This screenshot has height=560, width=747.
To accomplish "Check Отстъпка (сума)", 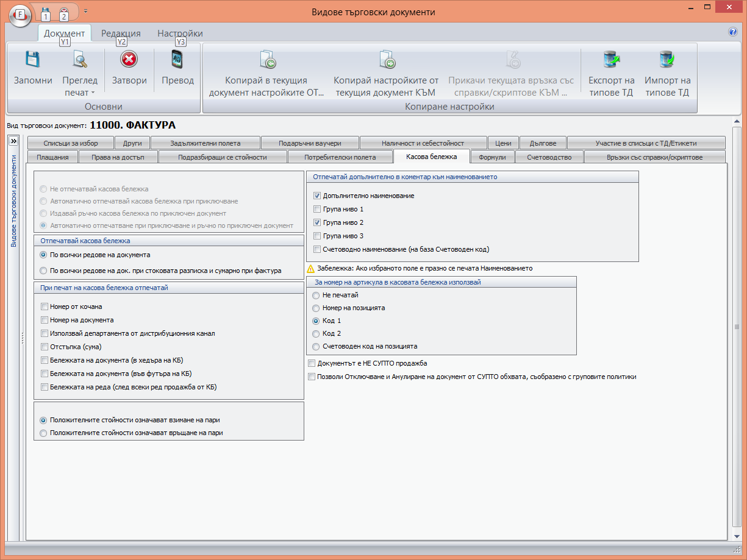I will coord(45,347).
